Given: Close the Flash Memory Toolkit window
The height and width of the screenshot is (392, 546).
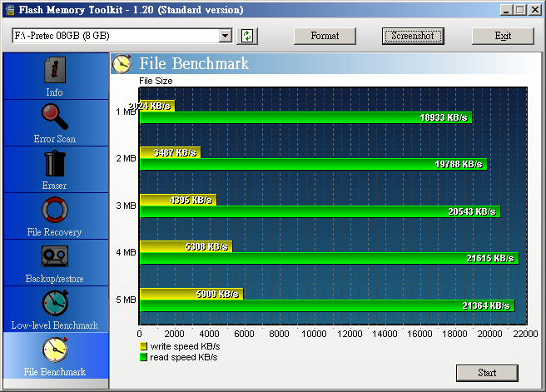Looking at the screenshot, I should pyautogui.click(x=535, y=10).
